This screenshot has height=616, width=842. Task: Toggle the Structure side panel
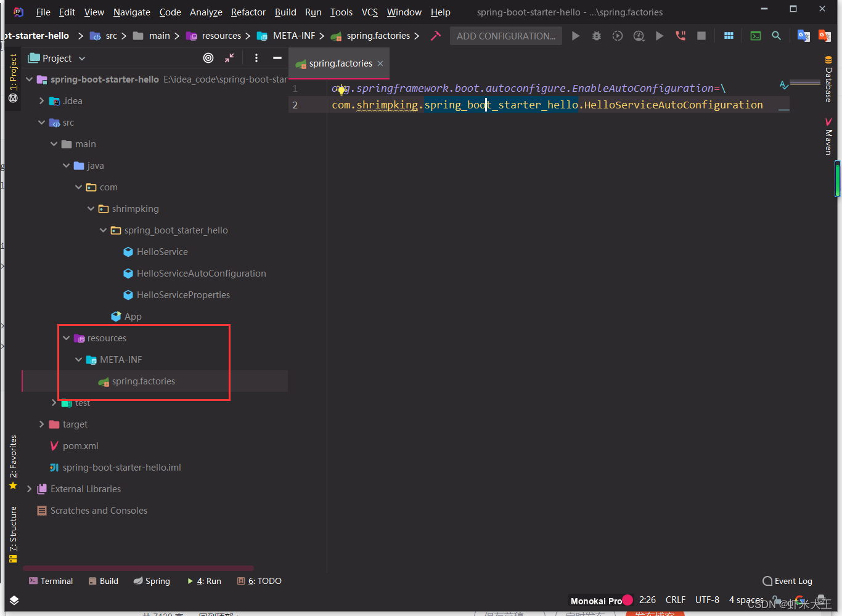tap(13, 534)
